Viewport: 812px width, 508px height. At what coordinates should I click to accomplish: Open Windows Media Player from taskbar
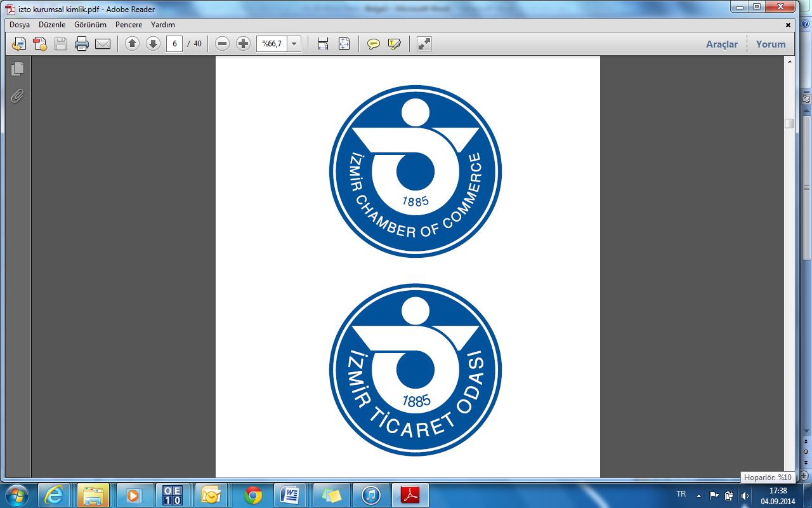pyautogui.click(x=134, y=495)
